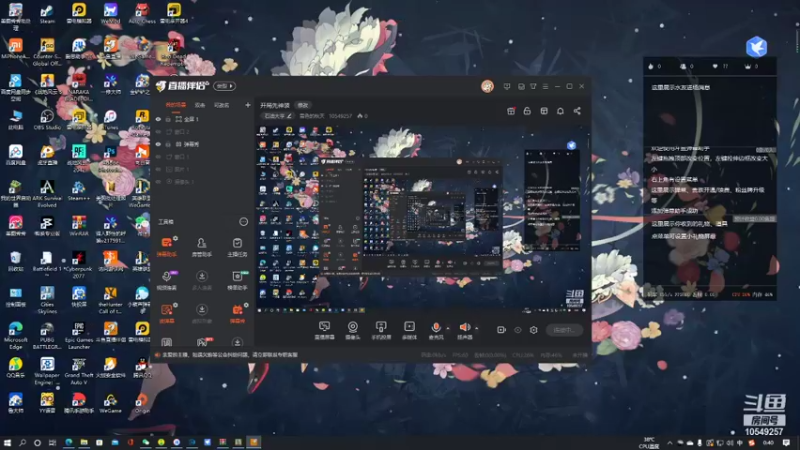Switch to the third scene tab
The height and width of the screenshot is (450, 800).
click(221, 105)
